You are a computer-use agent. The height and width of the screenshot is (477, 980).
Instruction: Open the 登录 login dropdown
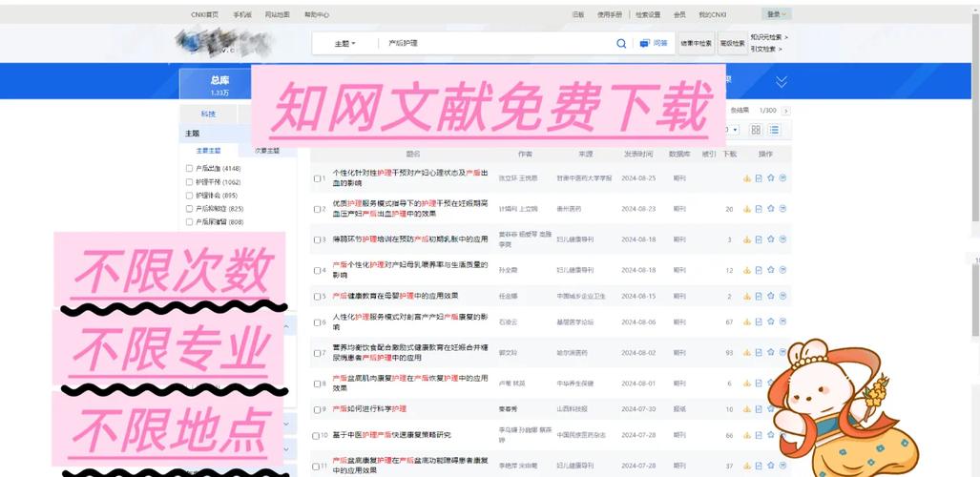[776, 14]
